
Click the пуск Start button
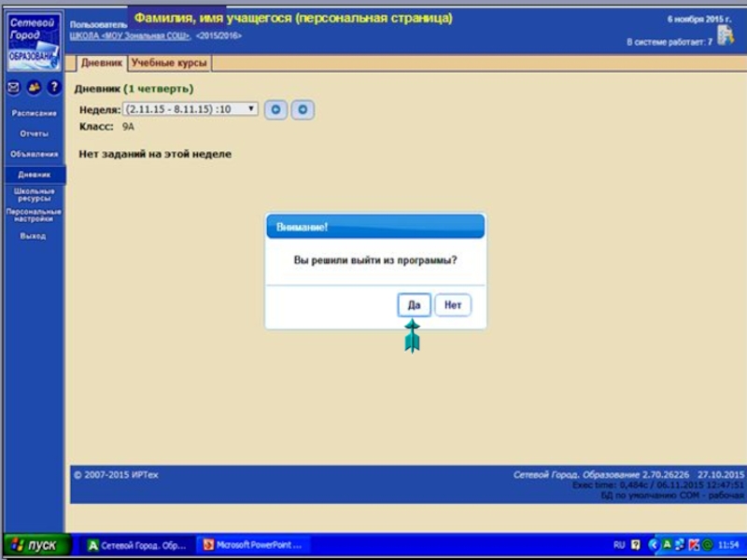(36, 545)
